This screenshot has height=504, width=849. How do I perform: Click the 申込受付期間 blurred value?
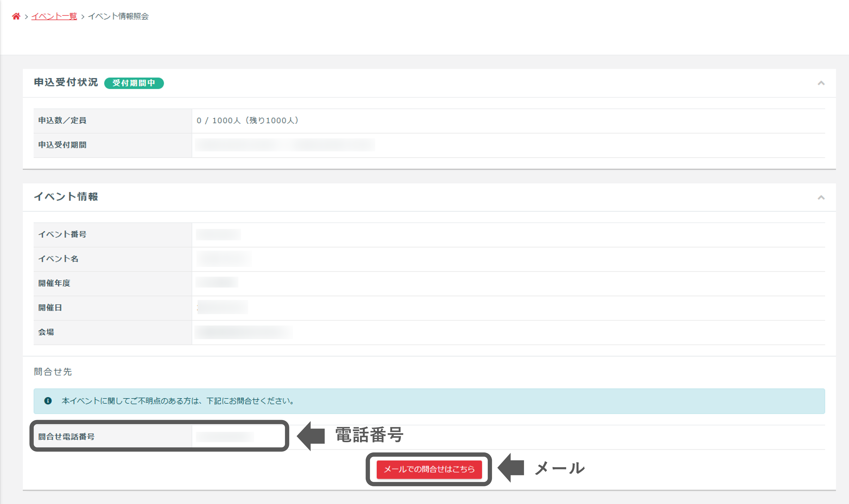285,145
